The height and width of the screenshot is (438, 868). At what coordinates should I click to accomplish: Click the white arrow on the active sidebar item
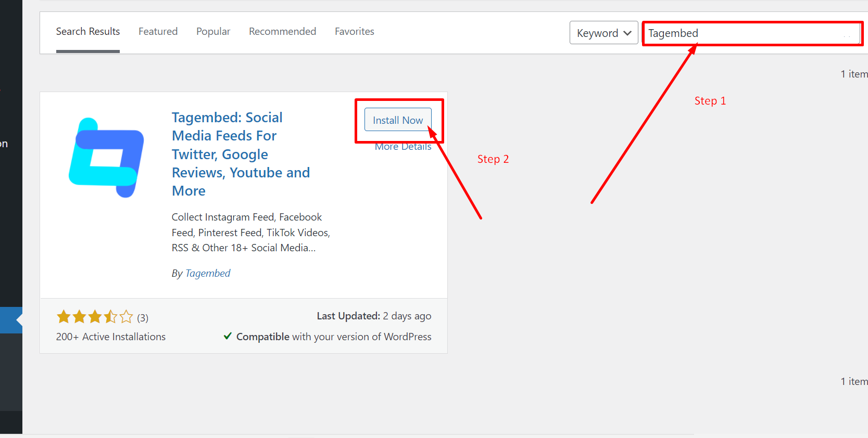(x=19, y=320)
